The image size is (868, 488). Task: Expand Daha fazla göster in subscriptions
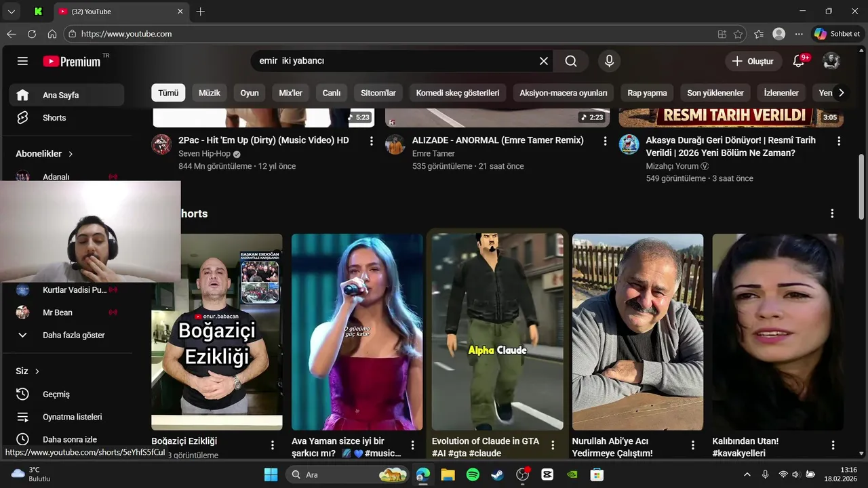point(66,335)
